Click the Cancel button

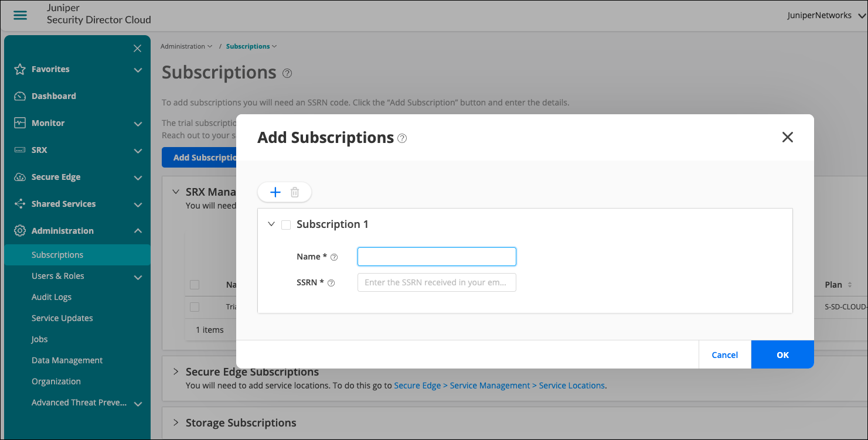[724, 354]
